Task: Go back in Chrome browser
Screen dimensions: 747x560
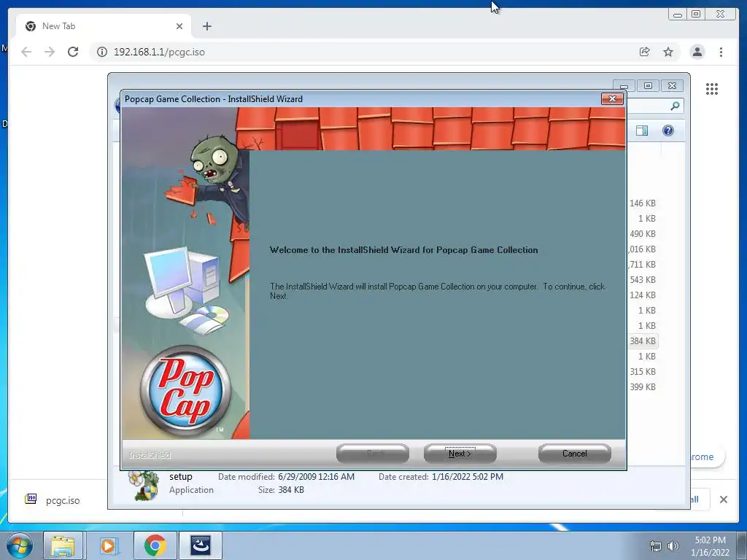Action: (26, 52)
